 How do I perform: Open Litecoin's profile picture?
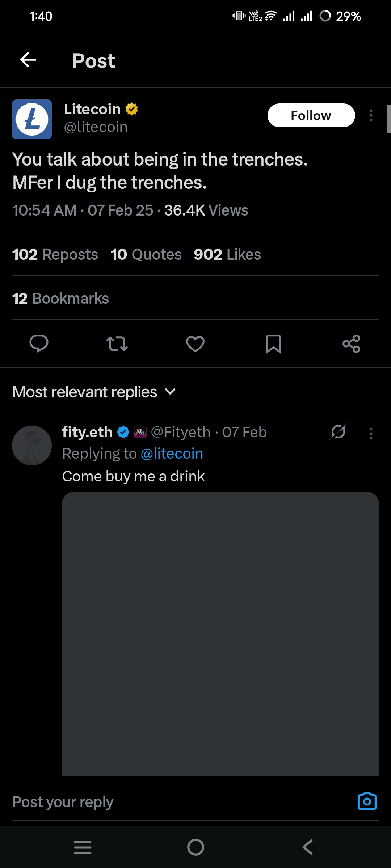pos(32,119)
